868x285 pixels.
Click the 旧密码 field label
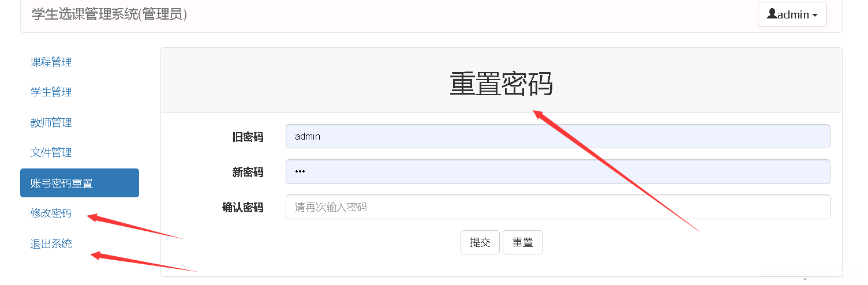pos(248,137)
